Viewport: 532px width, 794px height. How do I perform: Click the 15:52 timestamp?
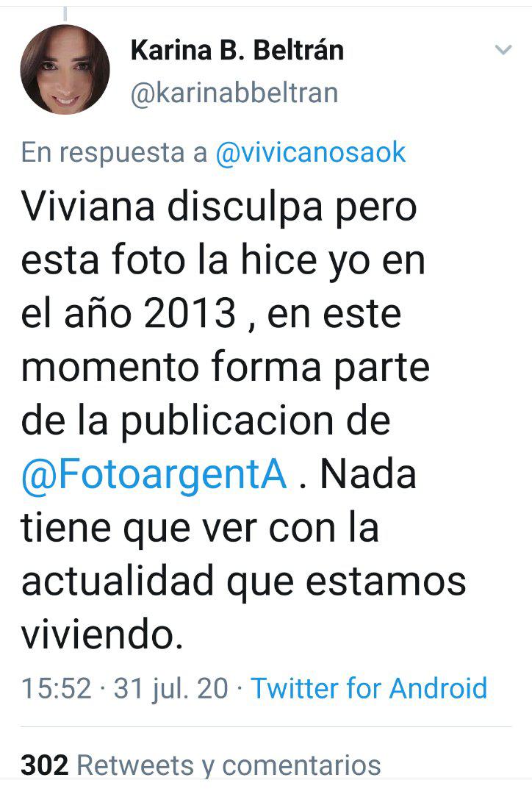pyautogui.click(x=56, y=688)
